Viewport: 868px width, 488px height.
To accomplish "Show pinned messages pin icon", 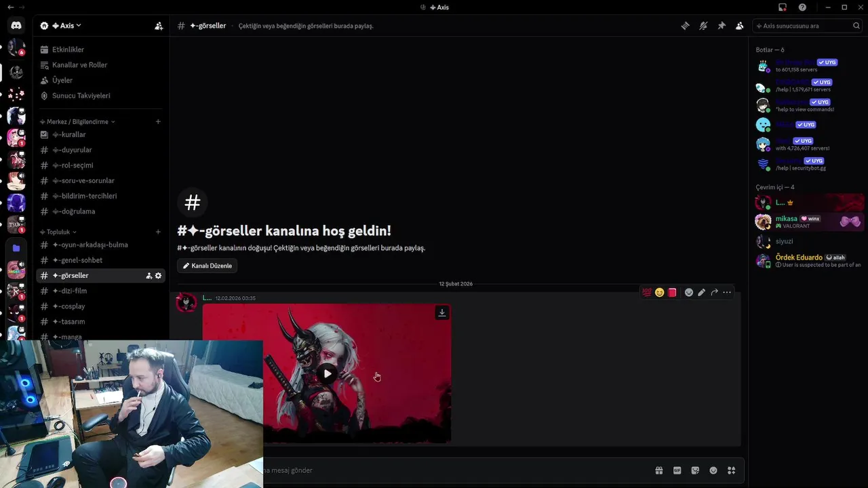I will [x=722, y=26].
